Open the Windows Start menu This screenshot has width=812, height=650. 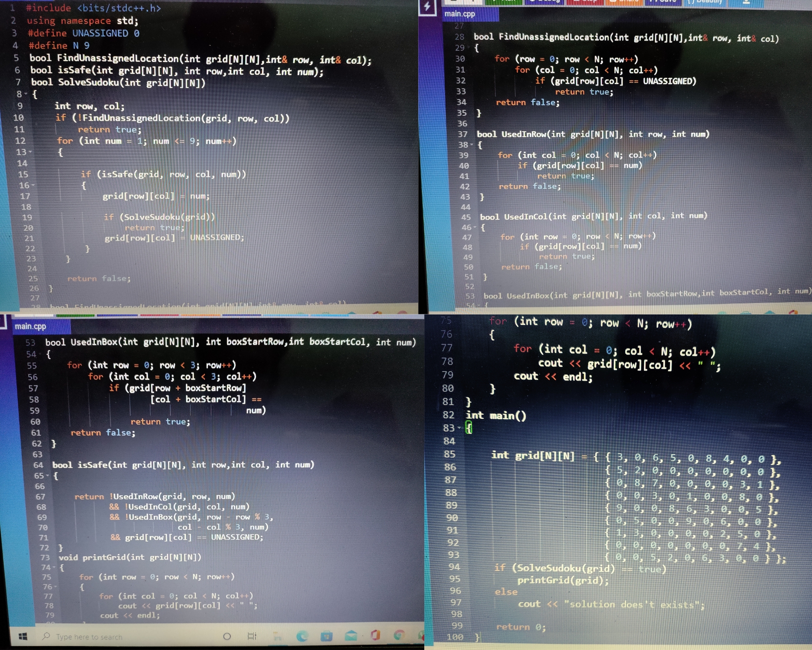(x=23, y=637)
